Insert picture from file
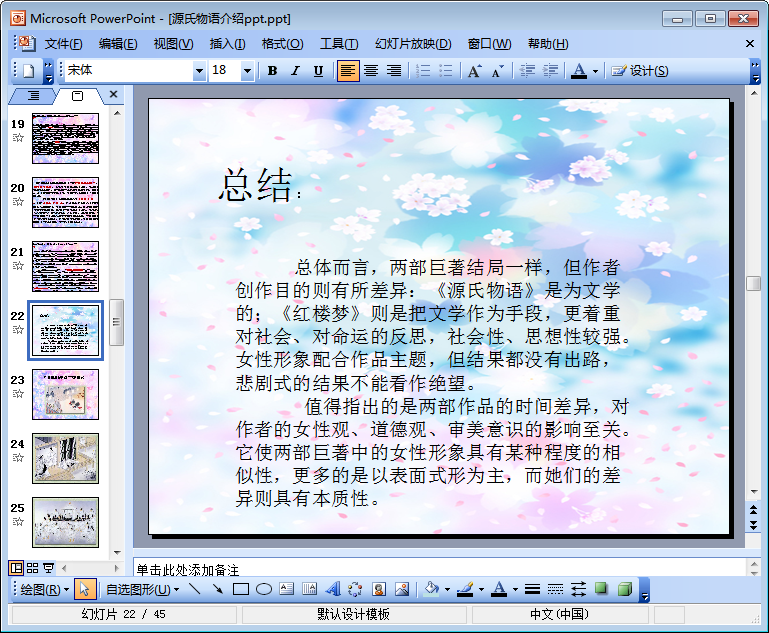This screenshot has width=769, height=633. (402, 589)
